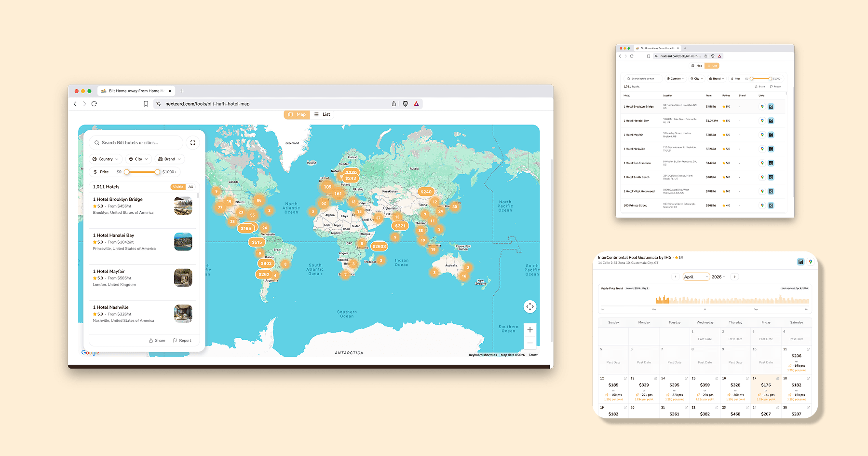868x456 pixels.
Task: Open the April month dropdown
Action: (x=696, y=277)
